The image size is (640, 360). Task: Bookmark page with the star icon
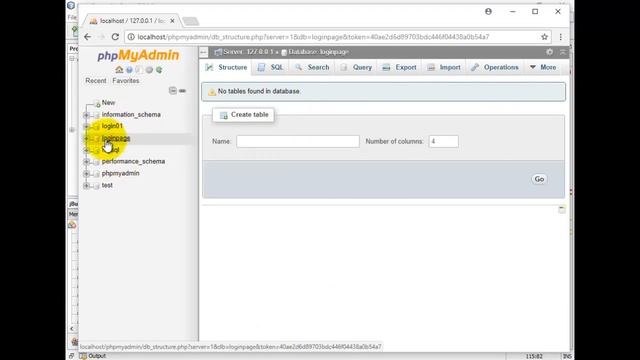[x=544, y=37]
